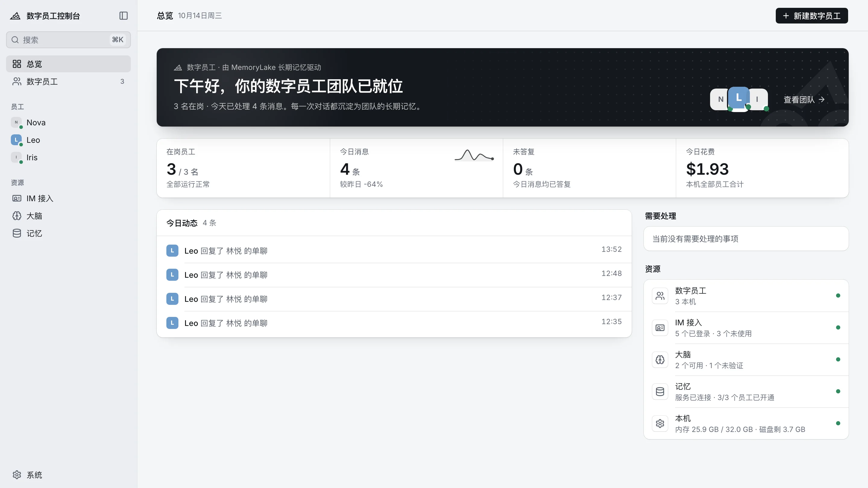Select employee Leo in the sidebar
Viewport: 868px width, 488px height.
tap(68, 140)
